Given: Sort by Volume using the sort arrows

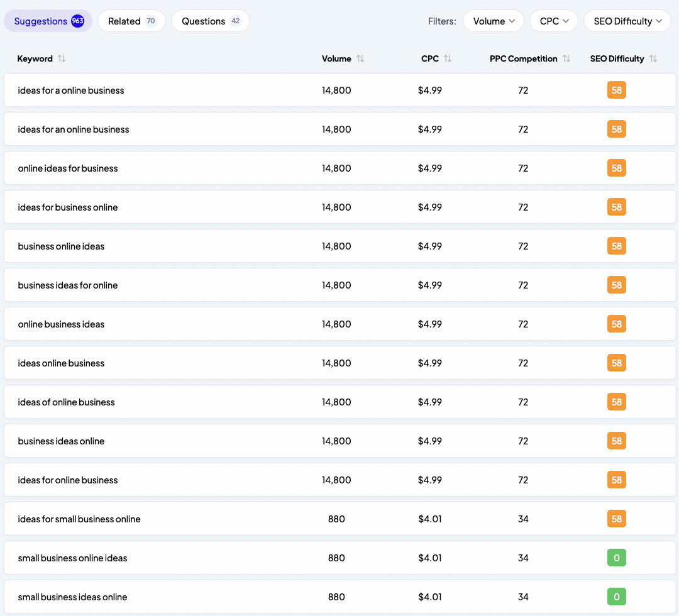Looking at the screenshot, I should click(360, 58).
